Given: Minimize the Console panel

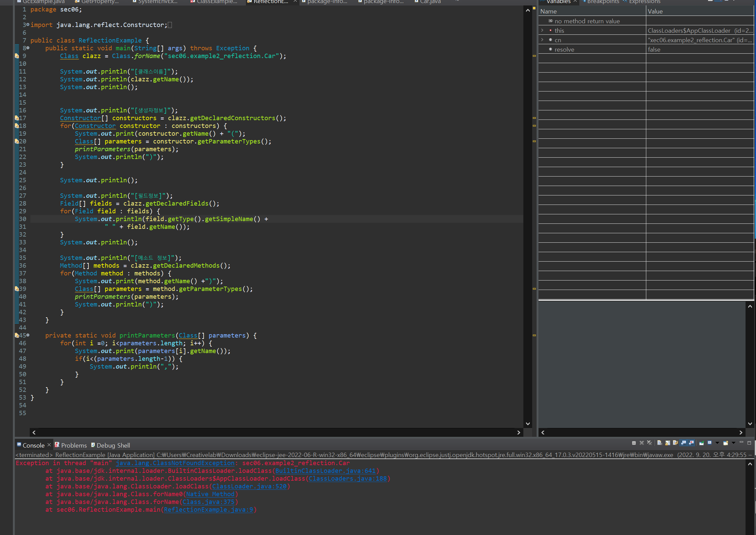Looking at the screenshot, I should pos(741,442).
